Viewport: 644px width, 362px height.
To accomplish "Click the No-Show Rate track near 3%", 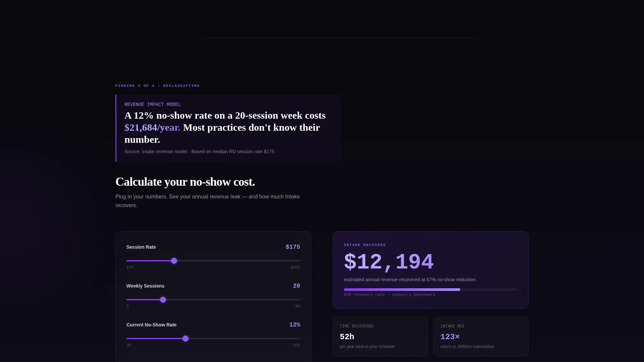I will [130, 339].
